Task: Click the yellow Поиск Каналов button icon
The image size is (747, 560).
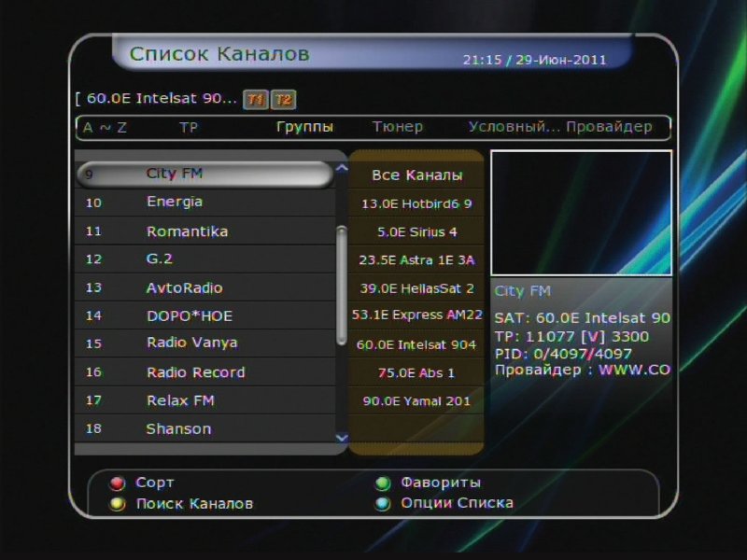Action: (x=117, y=504)
